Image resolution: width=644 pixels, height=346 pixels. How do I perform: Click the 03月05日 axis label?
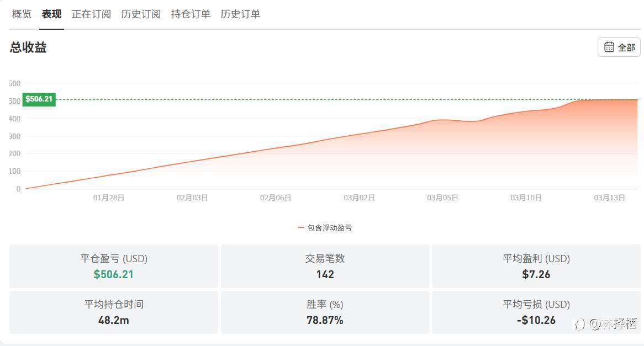442,198
